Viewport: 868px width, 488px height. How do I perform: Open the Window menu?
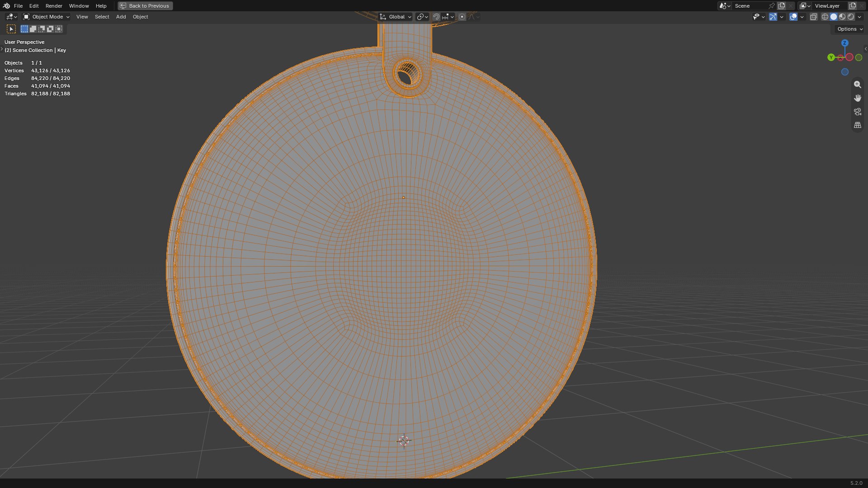tap(79, 6)
